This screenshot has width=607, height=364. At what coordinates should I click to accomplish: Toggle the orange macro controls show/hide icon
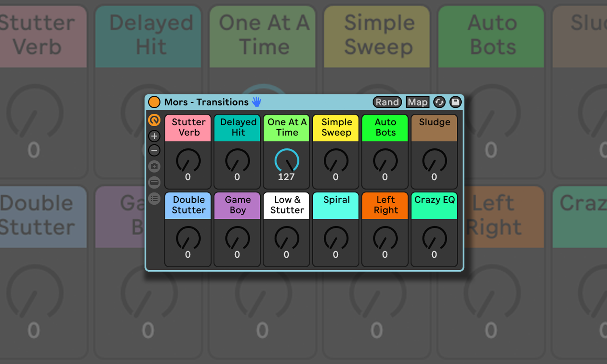[x=154, y=120]
